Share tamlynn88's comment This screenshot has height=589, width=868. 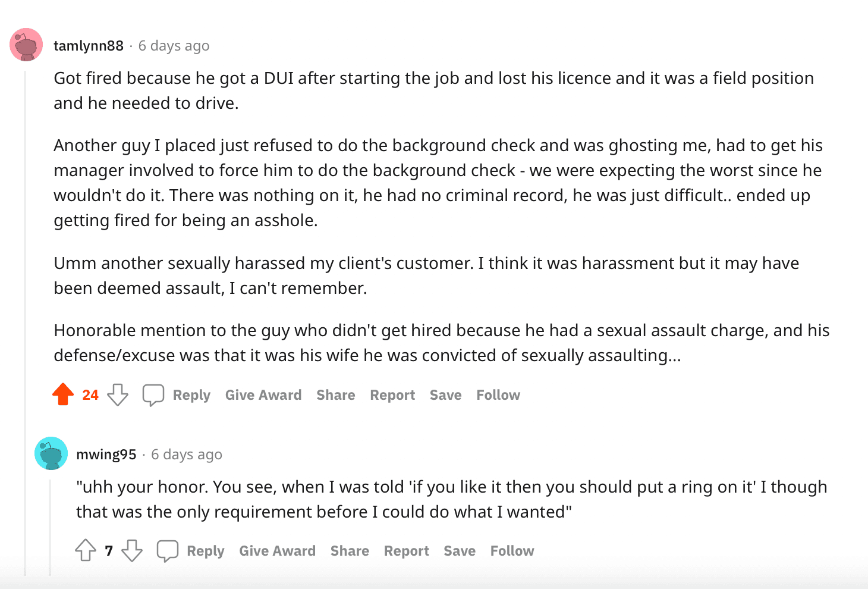(x=336, y=395)
